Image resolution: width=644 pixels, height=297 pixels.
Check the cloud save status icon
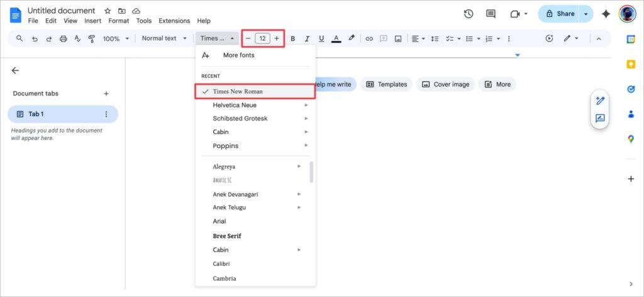click(136, 11)
